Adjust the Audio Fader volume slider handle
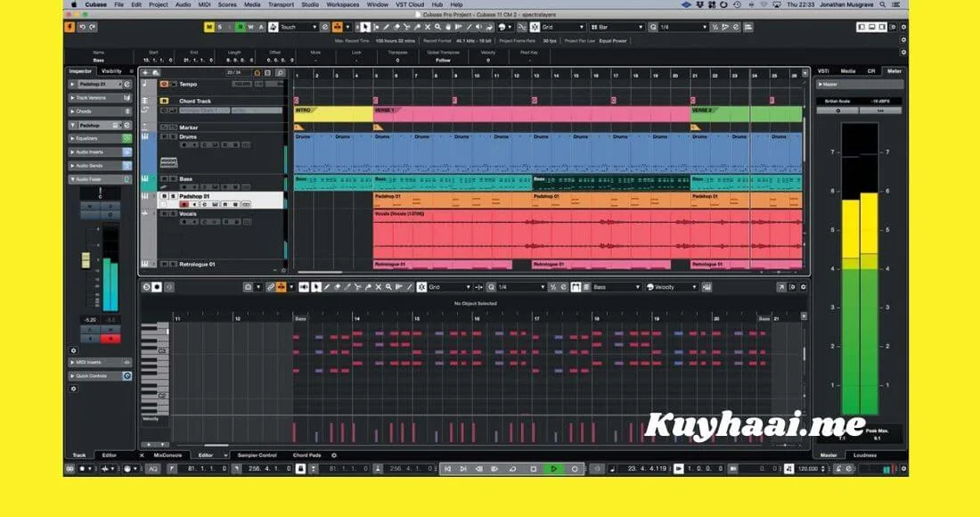This screenshot has height=517, width=980. (86, 260)
